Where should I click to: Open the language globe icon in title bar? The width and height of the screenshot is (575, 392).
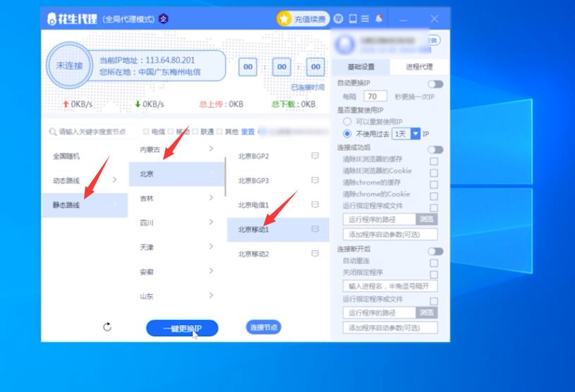point(339,19)
